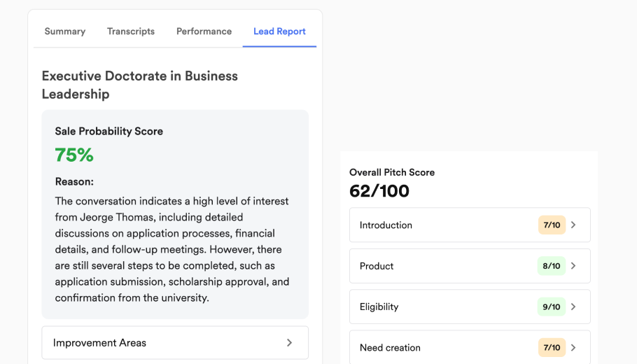Viewport: 637px width, 364px height.
Task: Click the 8/10 Product score badge
Action: tap(552, 266)
